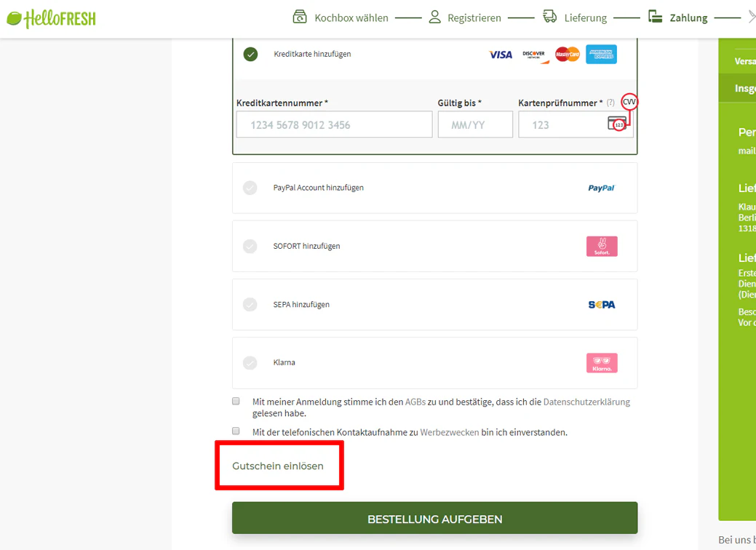Enable the telefonische Kontaktaufnahme checkbox

pos(236,431)
